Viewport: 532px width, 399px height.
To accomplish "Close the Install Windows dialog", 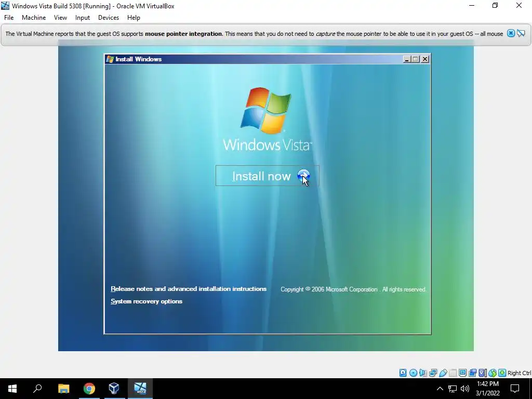I will (x=425, y=59).
